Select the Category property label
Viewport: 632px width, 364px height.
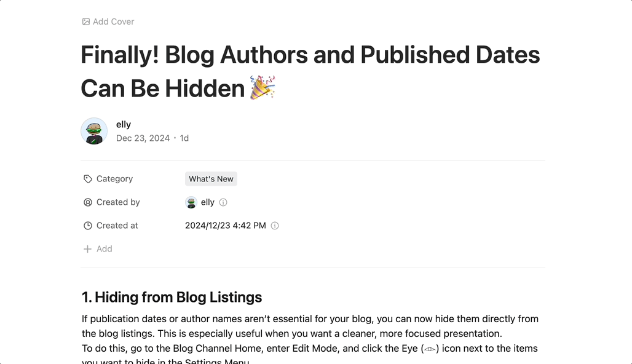114,179
